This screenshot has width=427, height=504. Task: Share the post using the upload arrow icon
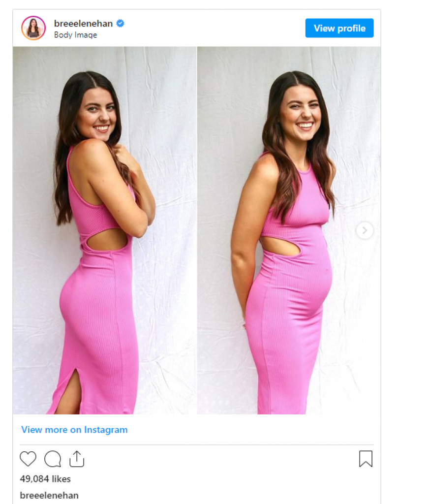[77, 459]
